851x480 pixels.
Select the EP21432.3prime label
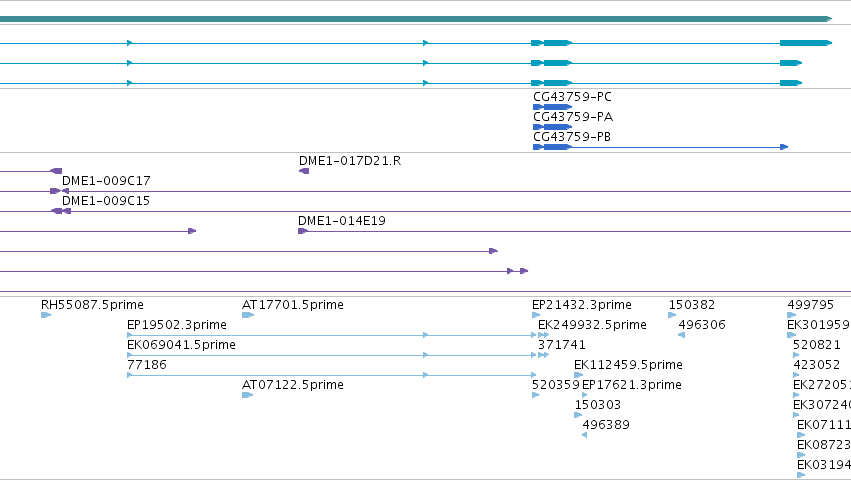pos(582,305)
